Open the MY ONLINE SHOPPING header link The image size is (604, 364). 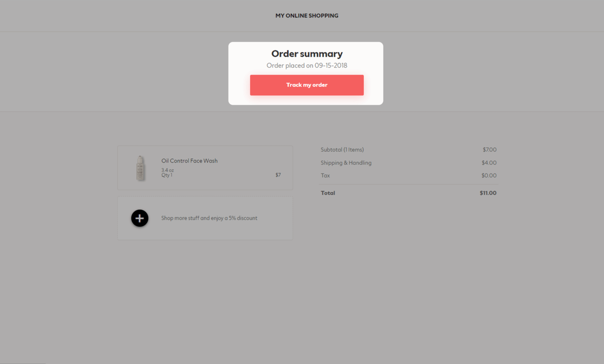click(x=307, y=16)
